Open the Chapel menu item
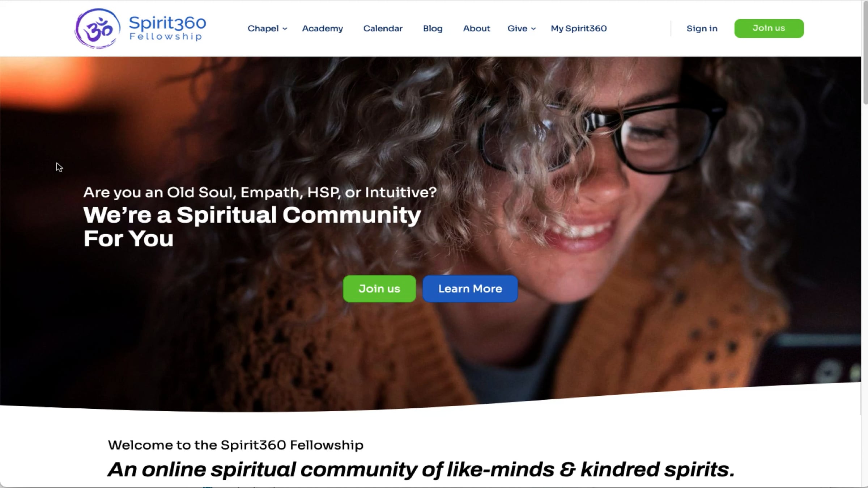Image resolution: width=868 pixels, height=488 pixels. point(263,28)
